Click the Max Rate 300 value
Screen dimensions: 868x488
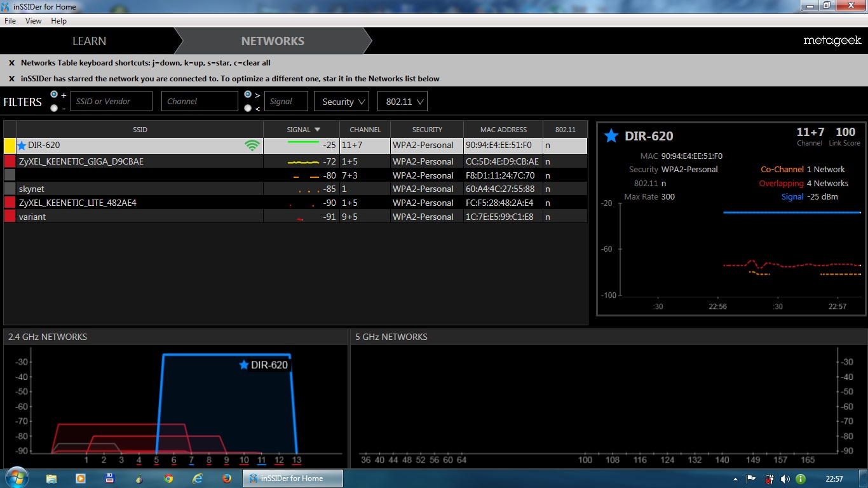(668, 197)
